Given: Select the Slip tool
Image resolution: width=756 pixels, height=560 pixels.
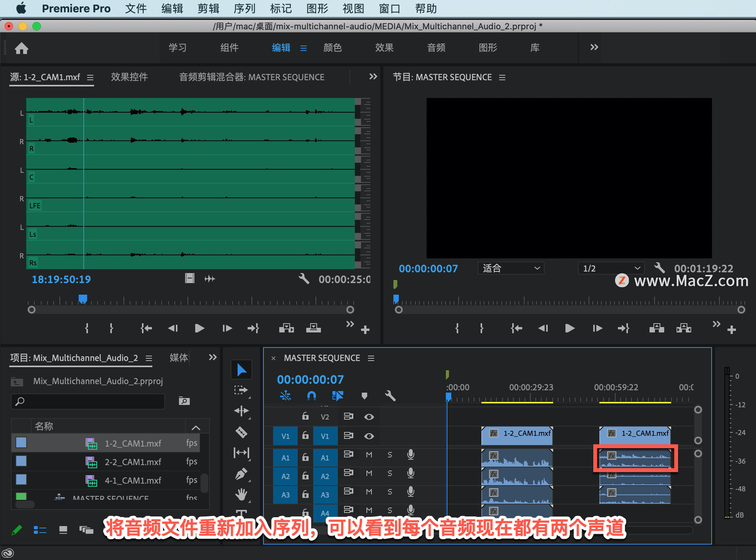Looking at the screenshot, I should click(241, 453).
